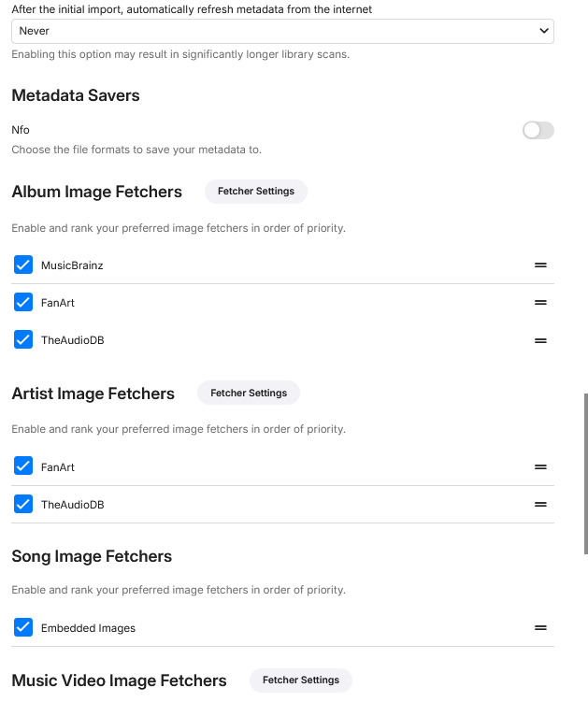
Task: Click the artist FanArt reorder handle
Action: tap(540, 467)
